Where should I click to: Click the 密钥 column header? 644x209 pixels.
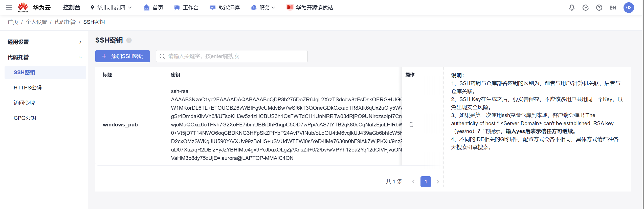175,75
